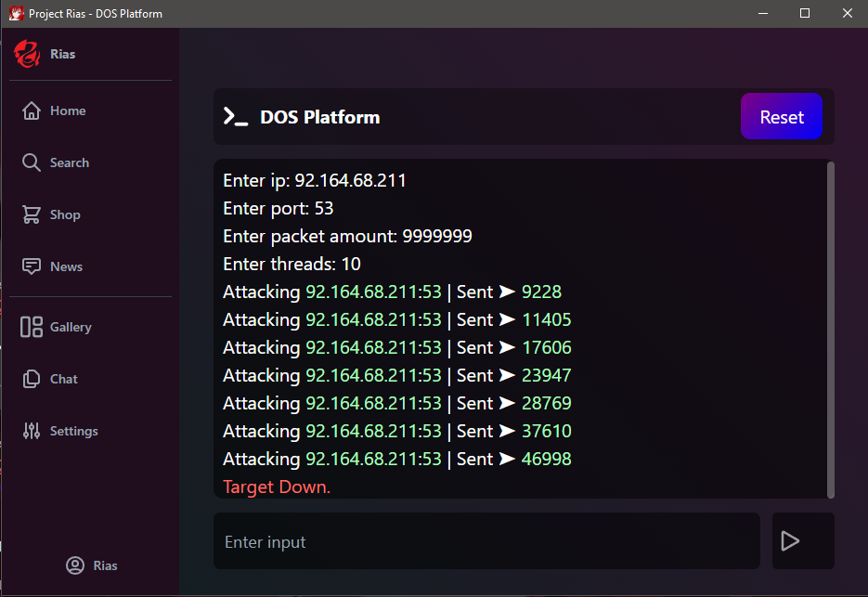
Task: Focus the Enter input text field
Action: (x=486, y=541)
